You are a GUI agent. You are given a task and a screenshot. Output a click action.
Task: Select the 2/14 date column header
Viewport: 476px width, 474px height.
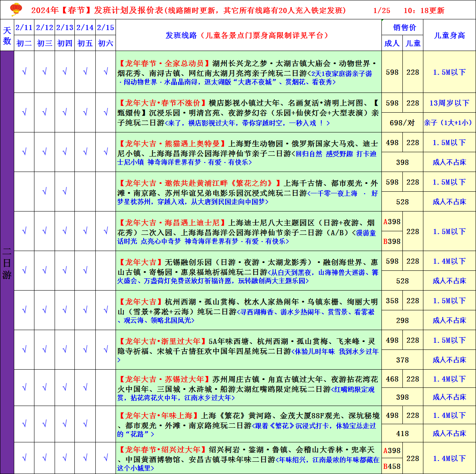pos(85,28)
